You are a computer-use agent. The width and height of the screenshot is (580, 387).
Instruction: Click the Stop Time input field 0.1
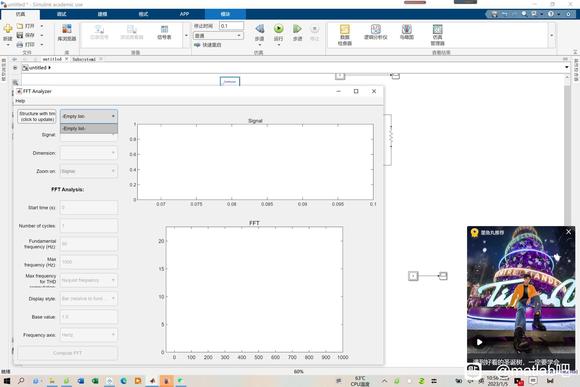click(x=232, y=26)
